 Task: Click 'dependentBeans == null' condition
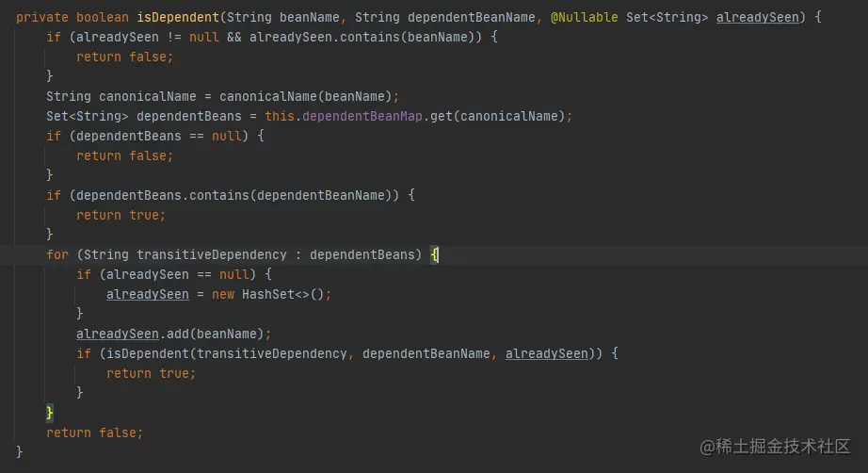[159, 137]
